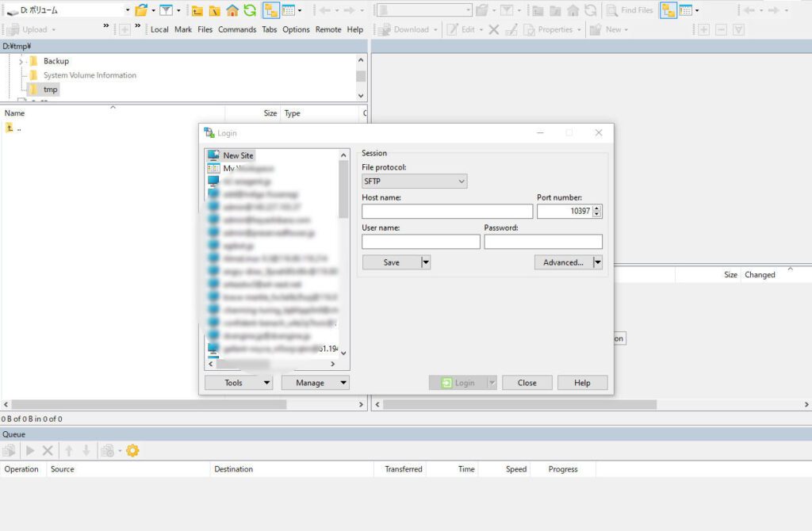Viewport: 812px width, 531px height.
Task: Click the New Site icon in site list
Action: [x=213, y=155]
